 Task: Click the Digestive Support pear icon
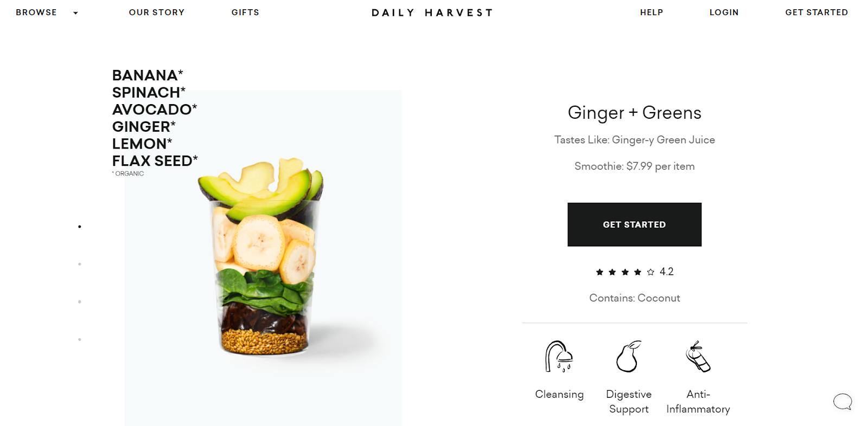[x=629, y=357]
